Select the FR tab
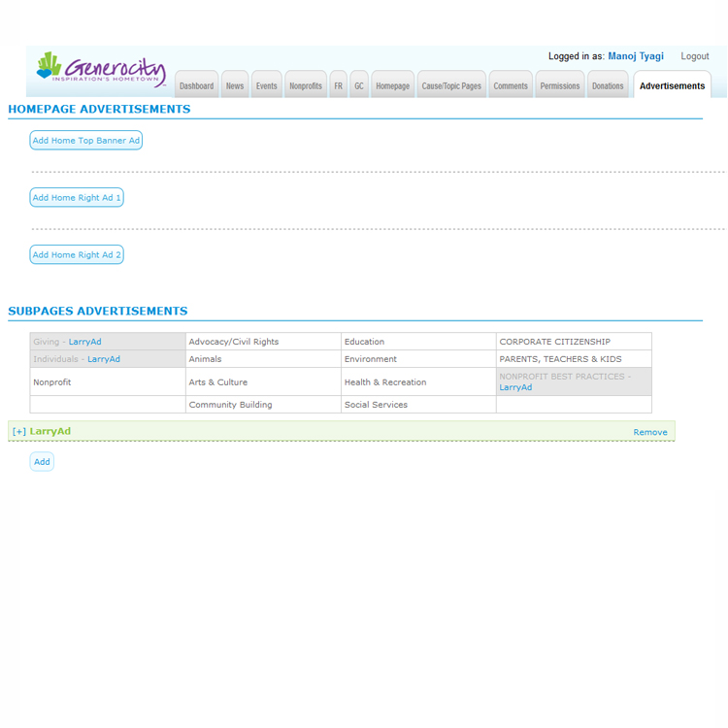 (339, 84)
